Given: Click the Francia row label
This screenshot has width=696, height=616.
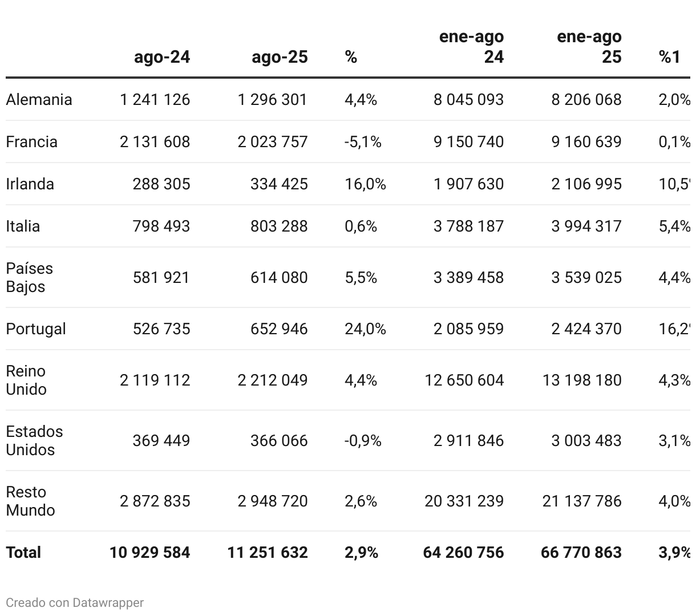Looking at the screenshot, I should [31, 142].
